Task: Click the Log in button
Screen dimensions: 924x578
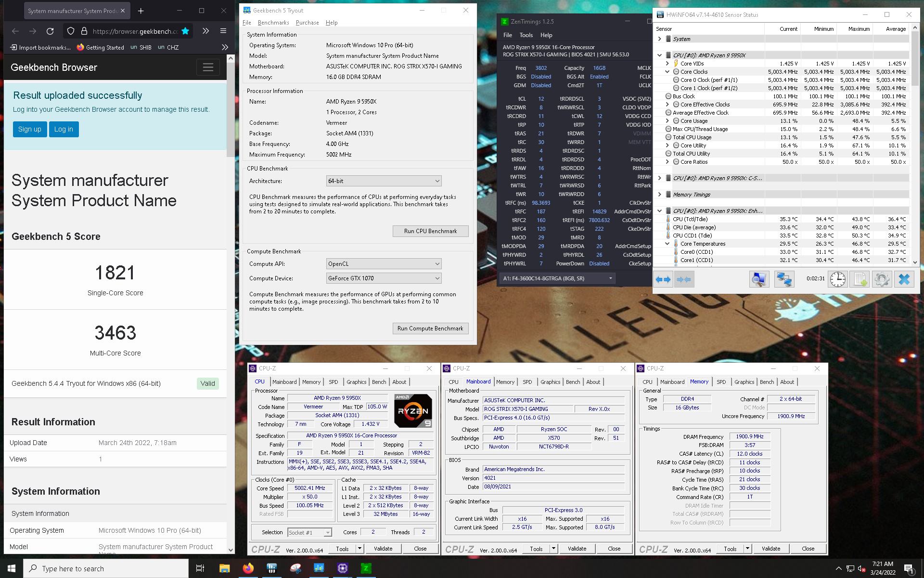Action: pyautogui.click(x=64, y=129)
